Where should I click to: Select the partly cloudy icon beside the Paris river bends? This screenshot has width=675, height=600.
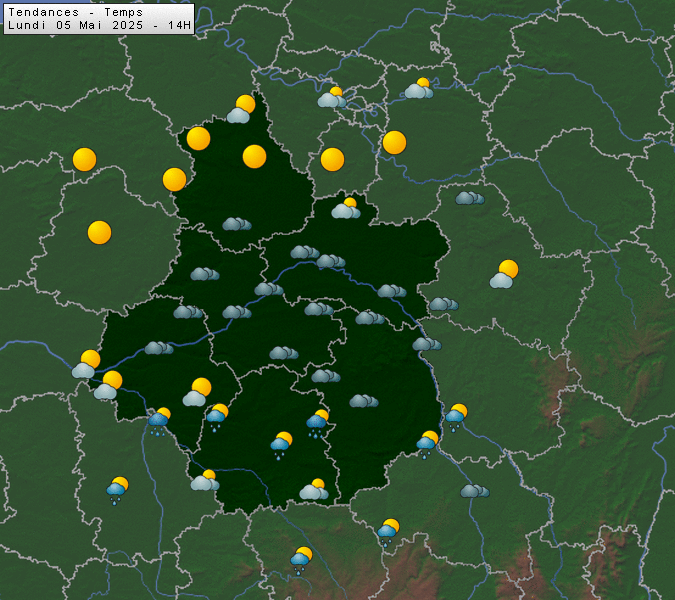(x=332, y=97)
